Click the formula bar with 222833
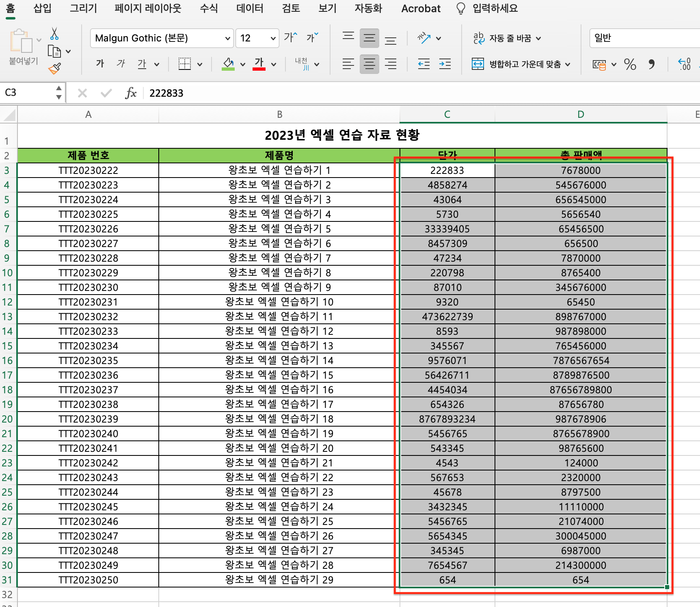 [x=422, y=93]
